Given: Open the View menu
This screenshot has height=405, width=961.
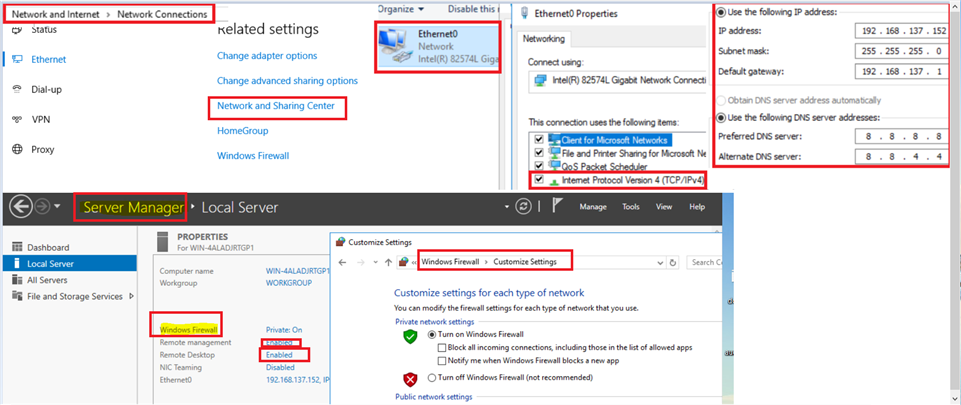Looking at the screenshot, I should (664, 207).
